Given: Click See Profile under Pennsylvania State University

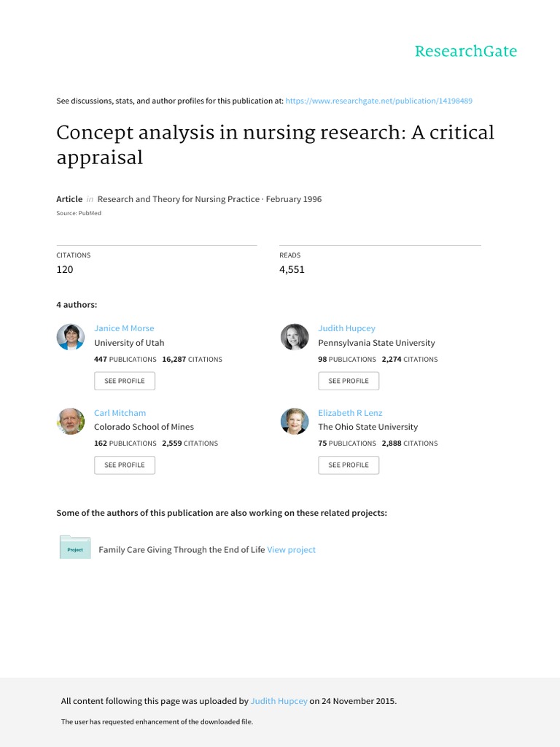Looking at the screenshot, I should [x=349, y=381].
